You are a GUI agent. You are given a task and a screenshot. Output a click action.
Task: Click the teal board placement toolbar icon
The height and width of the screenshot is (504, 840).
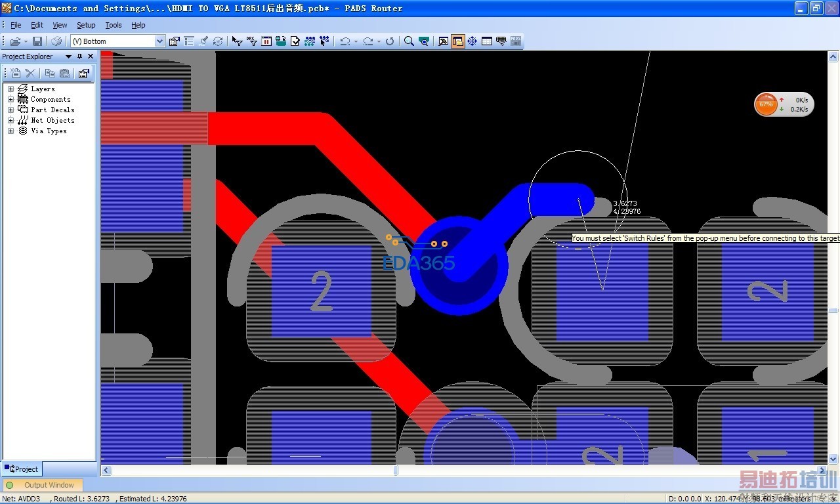pyautogui.click(x=281, y=41)
